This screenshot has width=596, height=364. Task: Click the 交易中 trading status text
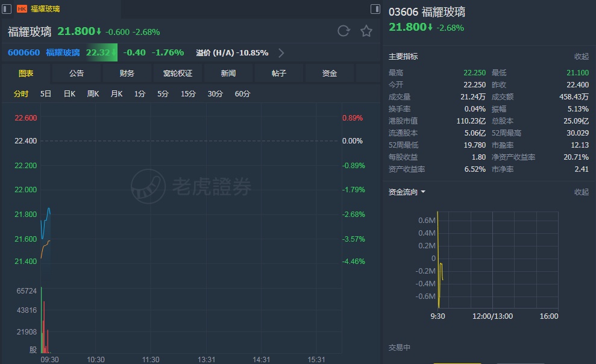[x=399, y=347]
